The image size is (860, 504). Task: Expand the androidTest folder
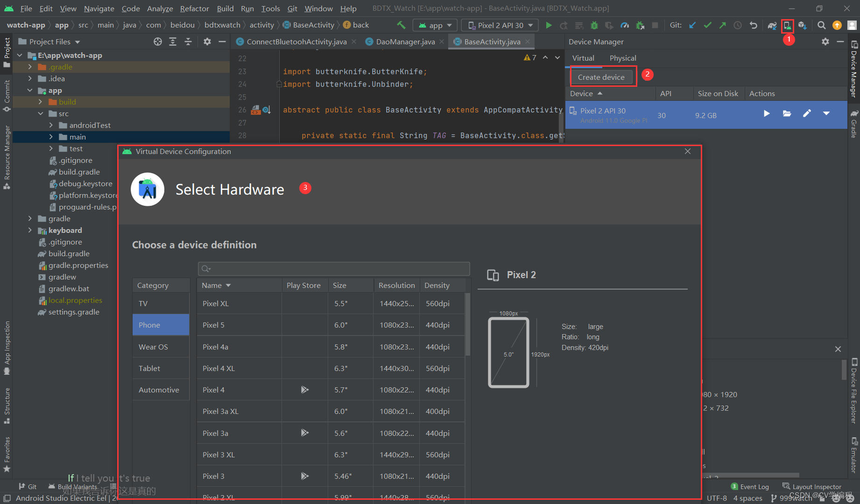[x=51, y=125]
